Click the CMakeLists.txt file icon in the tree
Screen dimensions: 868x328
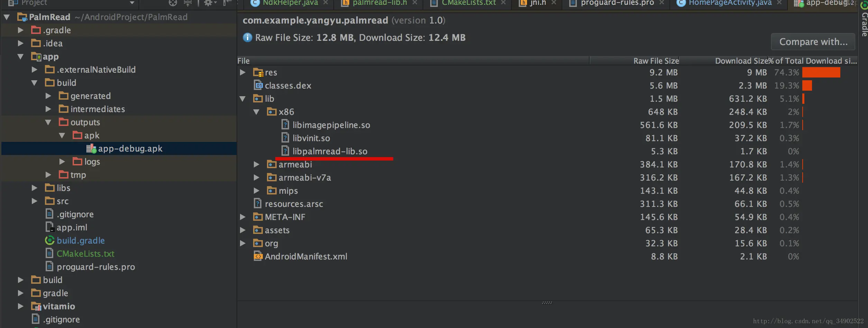point(49,253)
